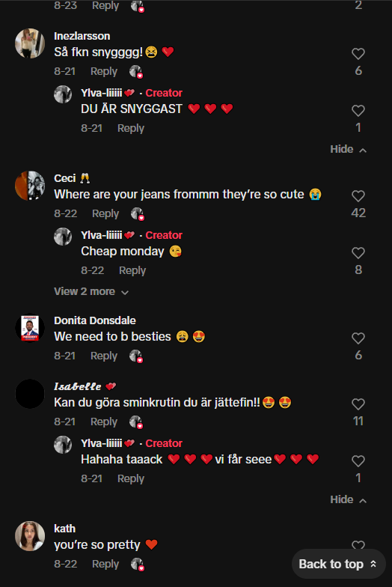
Task: Like the "Hahaha taaack" creator reply
Action: 358,461
